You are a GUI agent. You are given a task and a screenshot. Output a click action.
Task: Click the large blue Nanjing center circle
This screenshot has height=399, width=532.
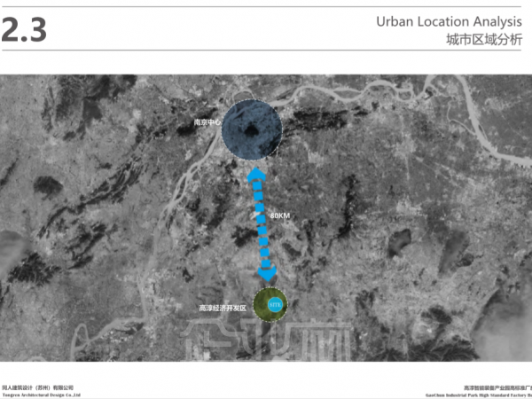(252, 129)
